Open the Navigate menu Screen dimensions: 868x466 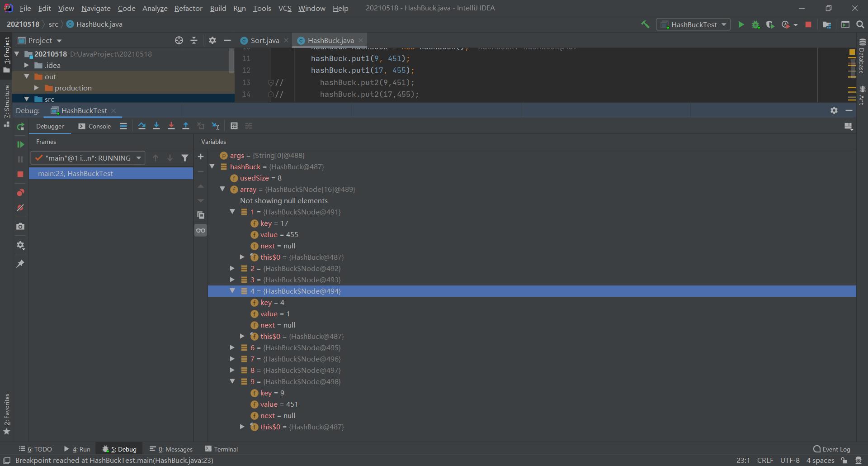[96, 8]
